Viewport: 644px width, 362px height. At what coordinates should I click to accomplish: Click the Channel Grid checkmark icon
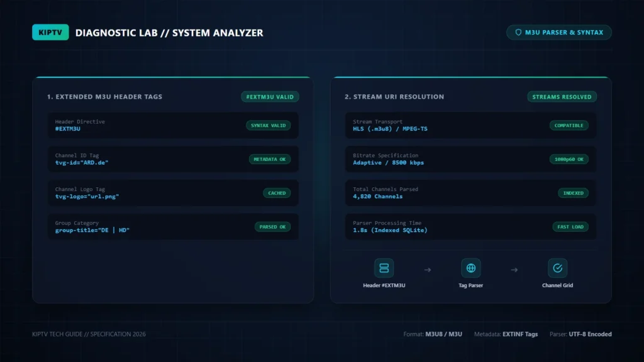click(557, 268)
